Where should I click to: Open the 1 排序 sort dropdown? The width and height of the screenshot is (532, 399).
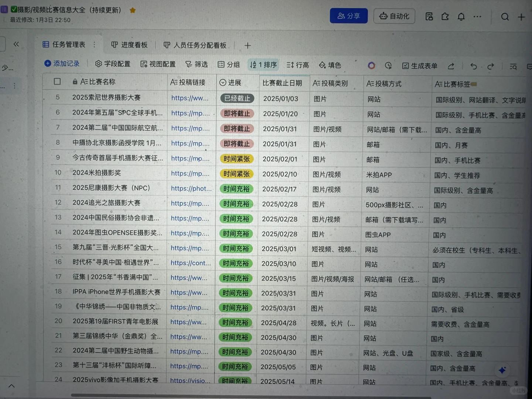(263, 65)
